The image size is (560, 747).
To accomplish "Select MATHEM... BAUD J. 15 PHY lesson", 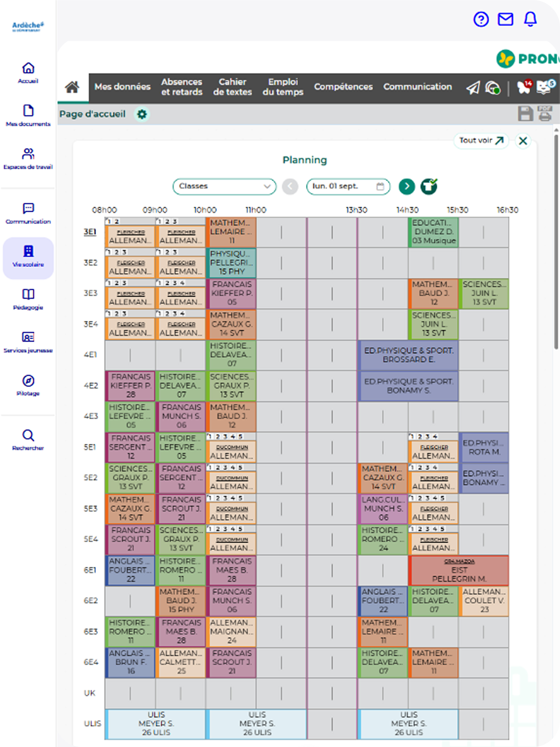I will 181,601.
